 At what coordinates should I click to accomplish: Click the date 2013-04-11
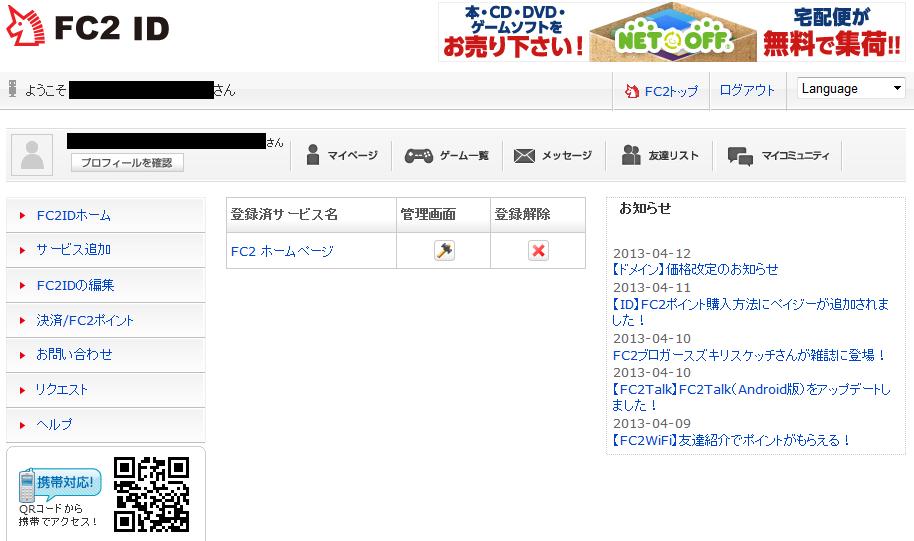tap(652, 287)
